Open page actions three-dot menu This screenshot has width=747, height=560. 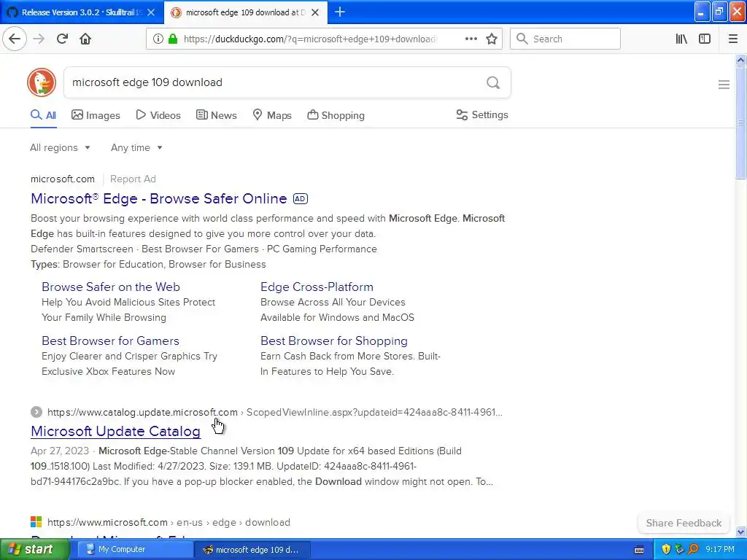point(471,39)
